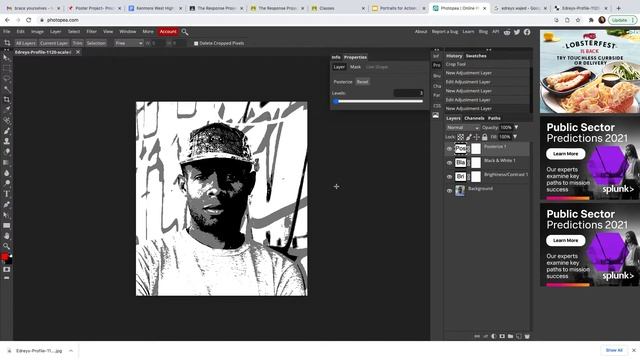
Task: Select the Lasso tool
Action: [x=6, y=78]
